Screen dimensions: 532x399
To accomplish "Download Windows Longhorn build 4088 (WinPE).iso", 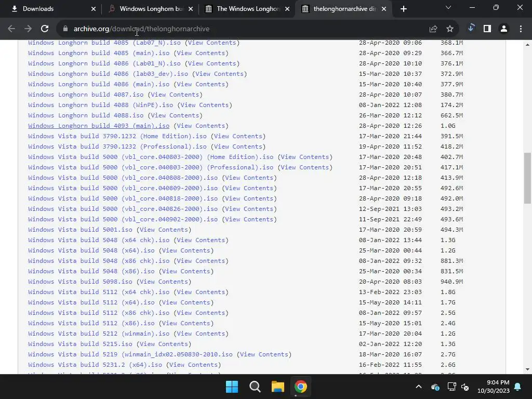I will [100, 105].
